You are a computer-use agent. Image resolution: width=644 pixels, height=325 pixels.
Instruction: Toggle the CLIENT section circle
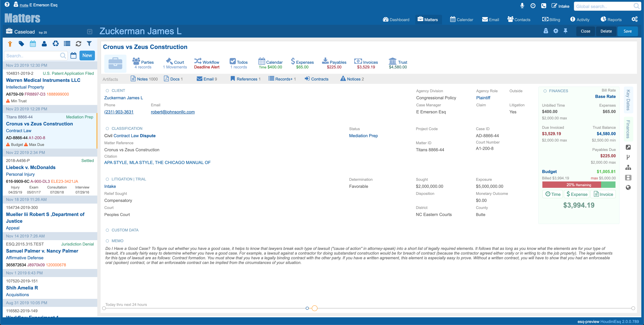click(x=107, y=91)
